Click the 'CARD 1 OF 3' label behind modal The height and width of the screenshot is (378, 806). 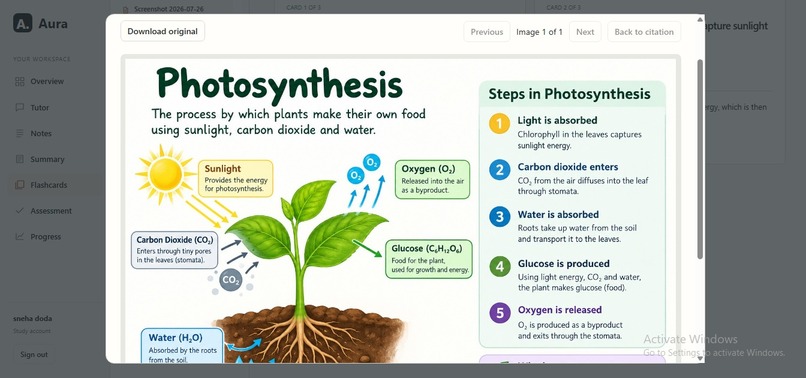coord(304,7)
